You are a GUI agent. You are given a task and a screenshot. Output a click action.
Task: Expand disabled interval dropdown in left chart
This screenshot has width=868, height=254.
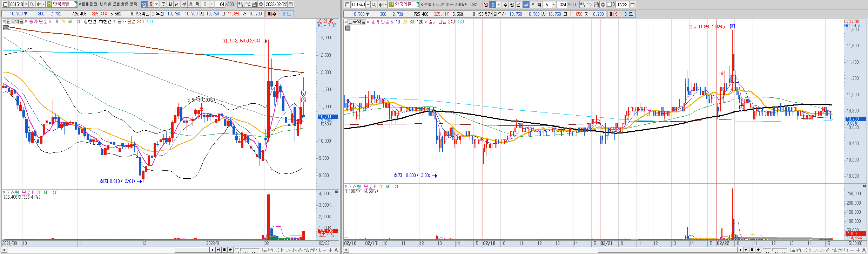212,4
